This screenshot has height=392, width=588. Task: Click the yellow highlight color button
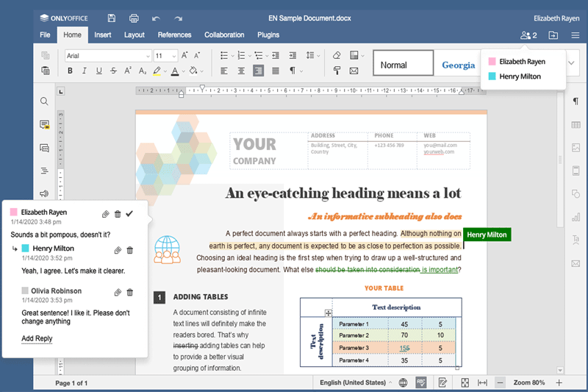157,71
